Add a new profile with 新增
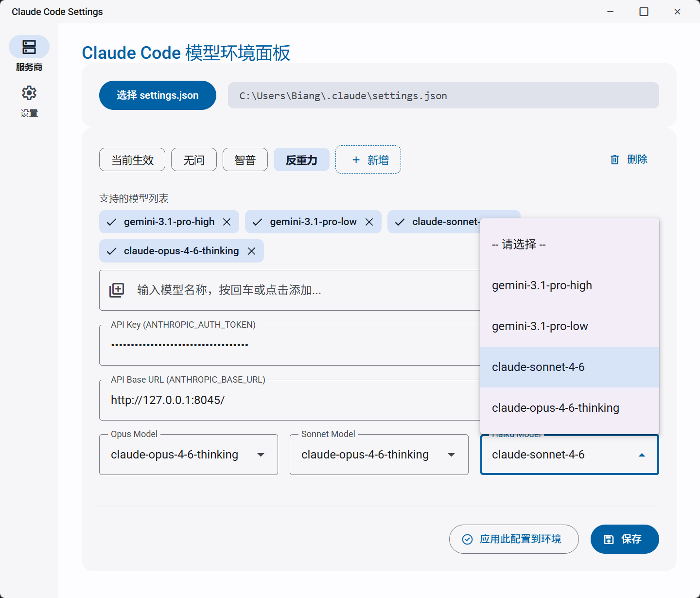This screenshot has width=700, height=598. point(368,159)
